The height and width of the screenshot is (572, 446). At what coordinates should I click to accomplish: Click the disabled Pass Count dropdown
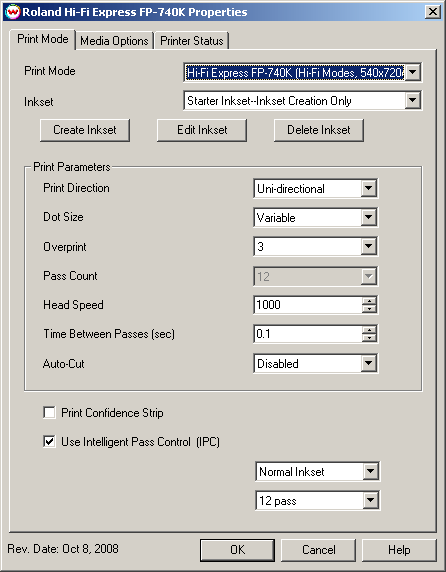316,276
